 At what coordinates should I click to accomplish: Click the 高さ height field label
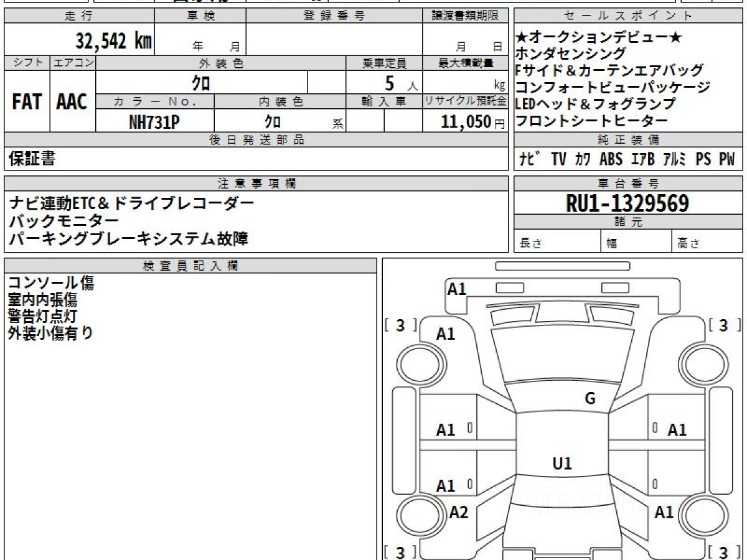[x=688, y=244]
